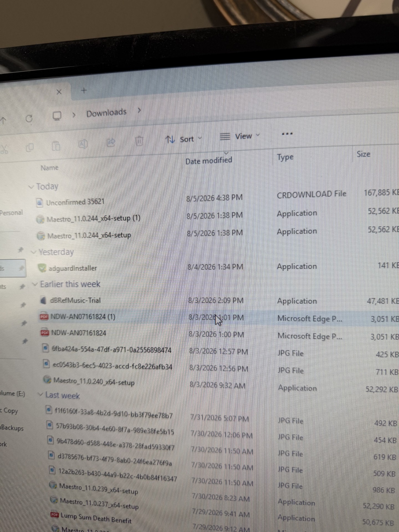Click the 141 KB size cell

(x=388, y=265)
